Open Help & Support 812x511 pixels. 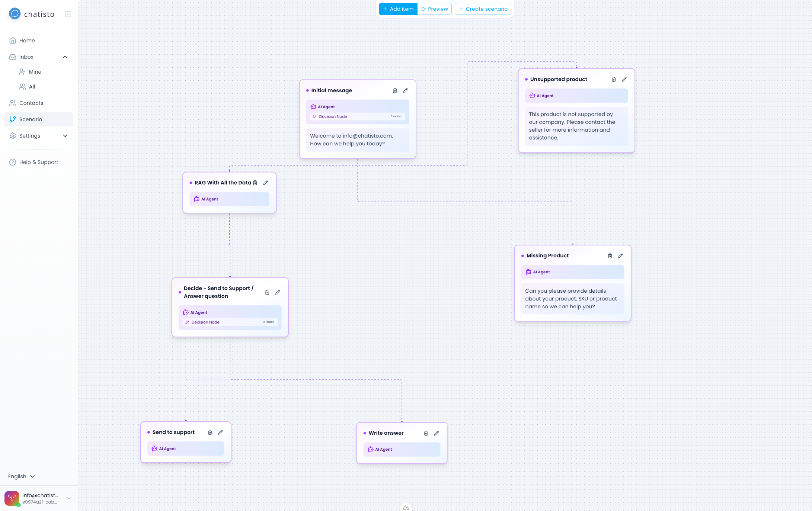[39, 162]
